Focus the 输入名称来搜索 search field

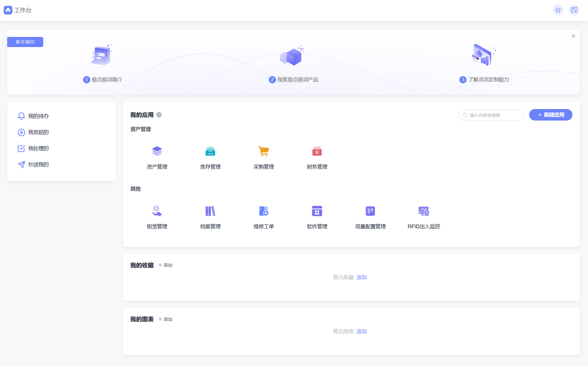coord(491,115)
